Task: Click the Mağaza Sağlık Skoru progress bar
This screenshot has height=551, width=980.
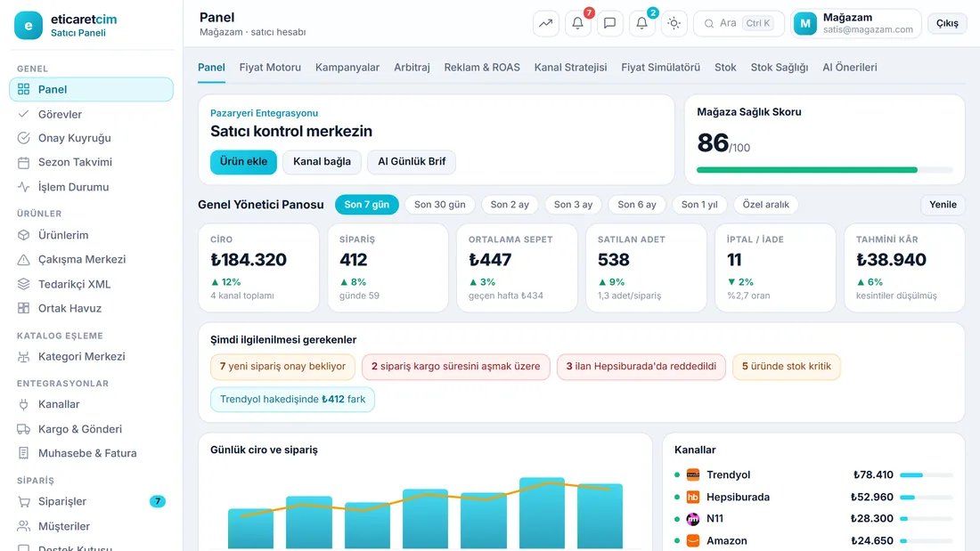Action: pos(824,170)
